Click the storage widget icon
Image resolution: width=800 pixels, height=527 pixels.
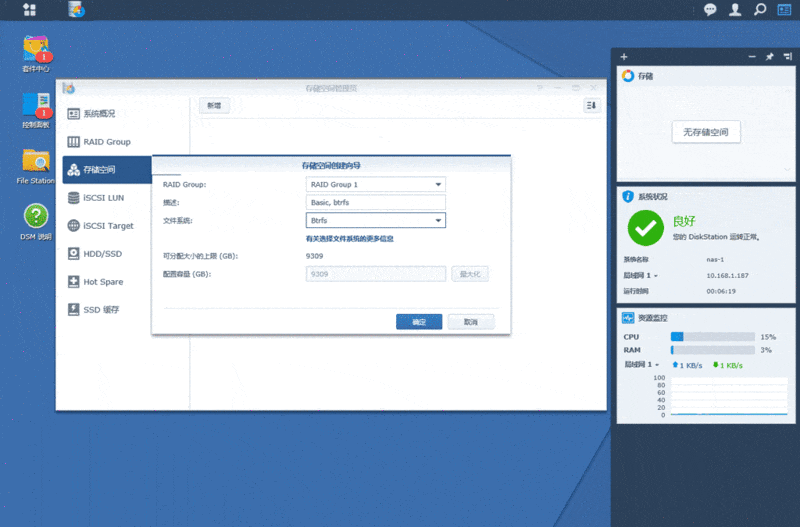tap(628, 76)
